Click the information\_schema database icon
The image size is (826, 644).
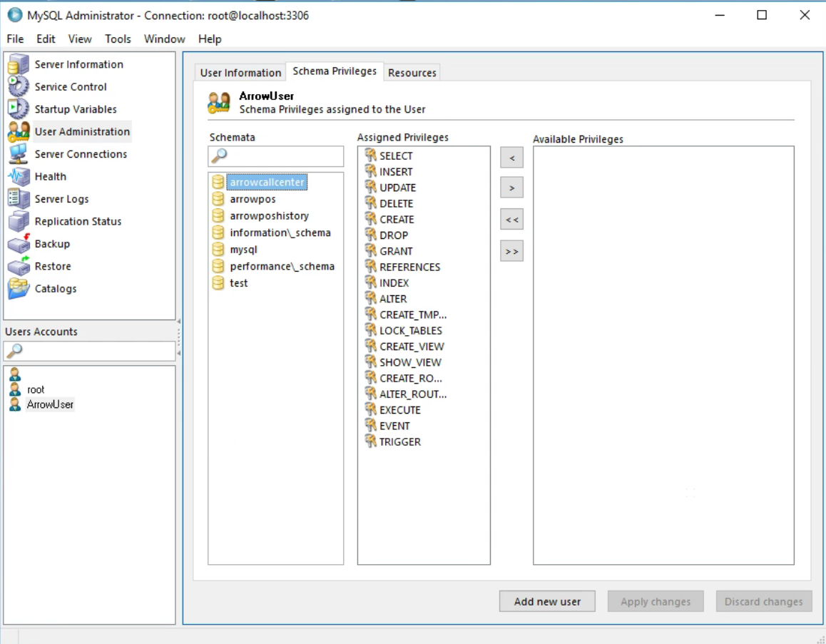(x=218, y=232)
